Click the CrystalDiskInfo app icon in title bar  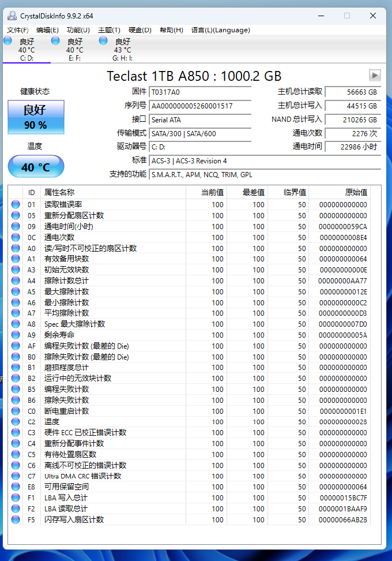click(x=12, y=16)
